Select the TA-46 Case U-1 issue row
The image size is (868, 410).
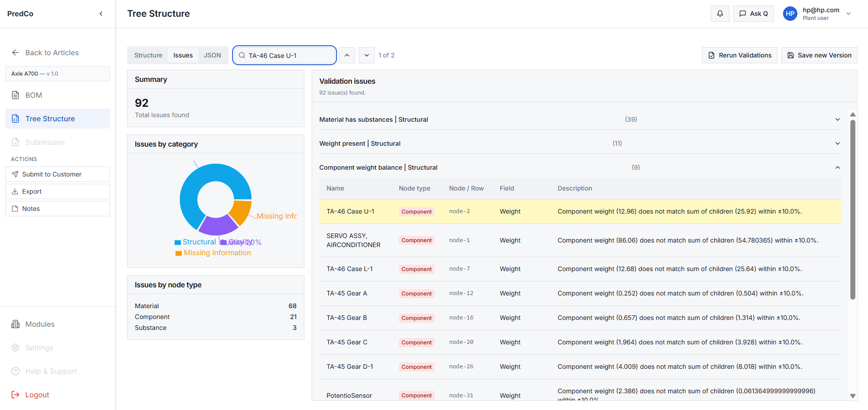(x=580, y=211)
